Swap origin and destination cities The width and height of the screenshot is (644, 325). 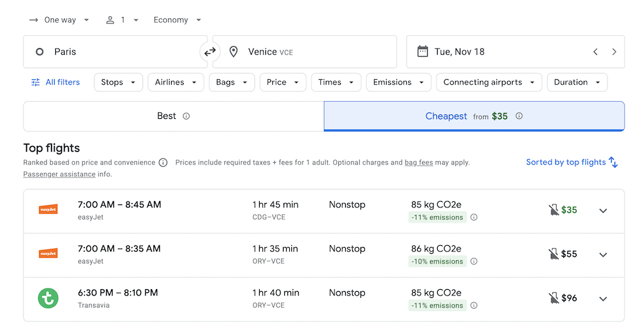(x=210, y=52)
